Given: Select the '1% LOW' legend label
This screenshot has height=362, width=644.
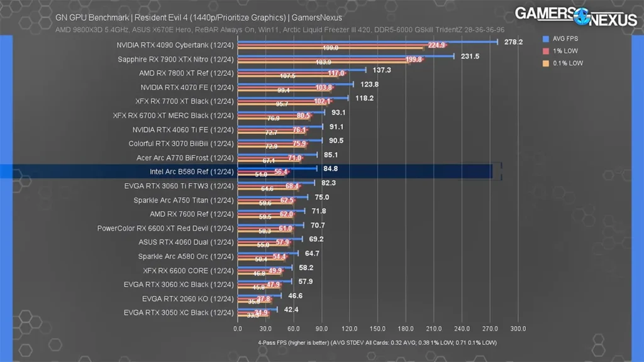Looking at the screenshot, I should click(565, 51).
